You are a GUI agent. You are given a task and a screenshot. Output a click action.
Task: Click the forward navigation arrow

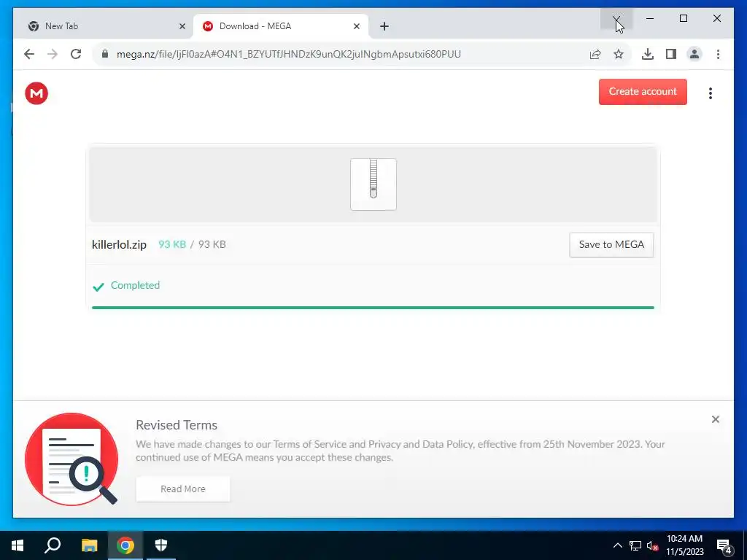pyautogui.click(x=53, y=54)
